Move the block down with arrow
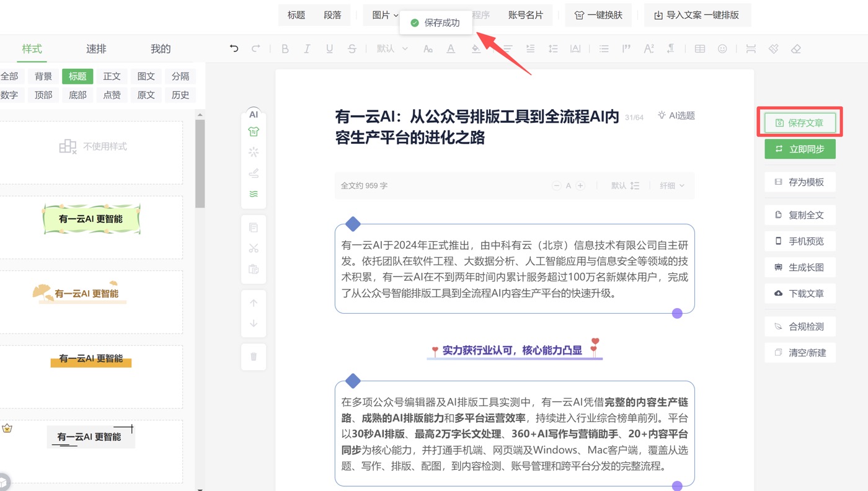The width and height of the screenshot is (868, 491). pos(254,324)
